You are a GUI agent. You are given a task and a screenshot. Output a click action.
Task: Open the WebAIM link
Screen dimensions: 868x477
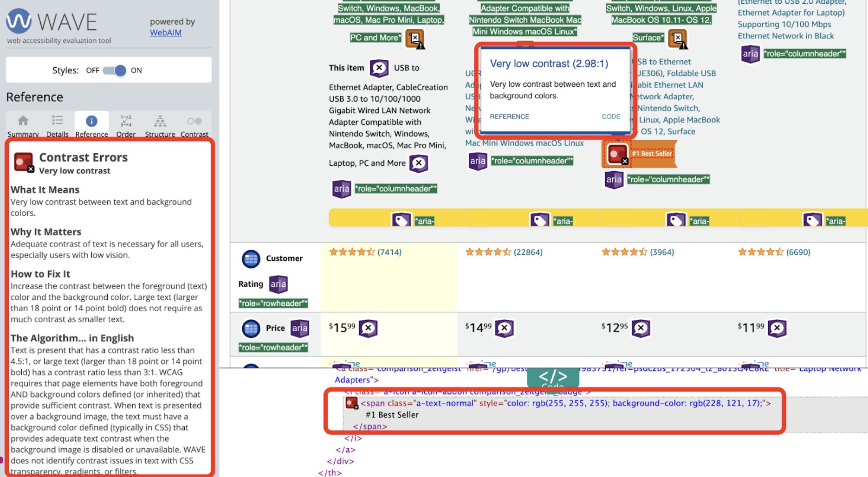pos(166,32)
